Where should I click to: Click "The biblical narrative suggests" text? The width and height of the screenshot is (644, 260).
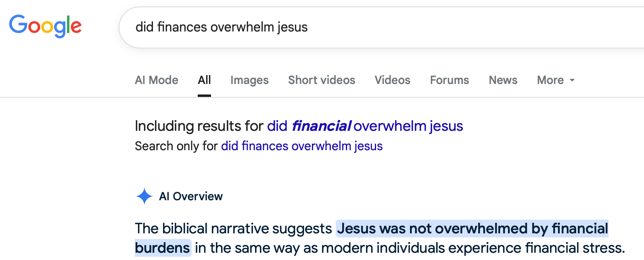[233, 229]
